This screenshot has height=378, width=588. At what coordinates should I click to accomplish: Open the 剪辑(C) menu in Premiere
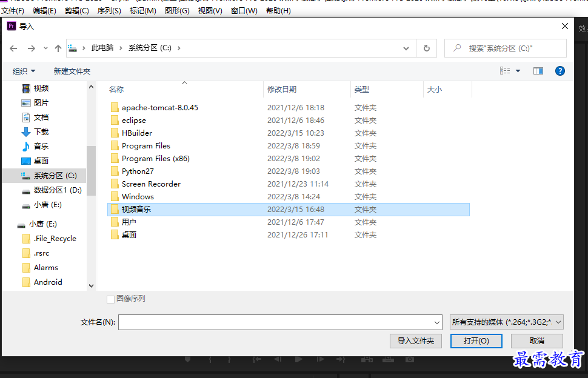click(x=76, y=11)
